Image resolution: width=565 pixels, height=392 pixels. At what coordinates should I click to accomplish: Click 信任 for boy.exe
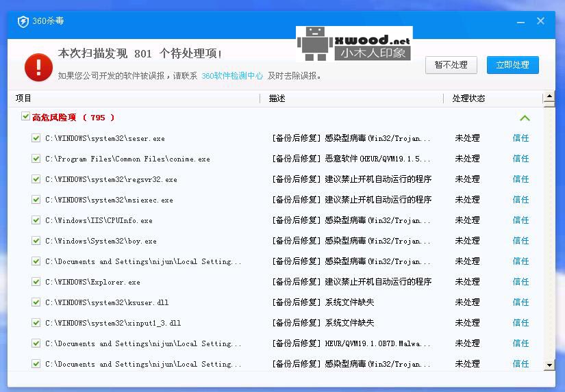coord(520,240)
